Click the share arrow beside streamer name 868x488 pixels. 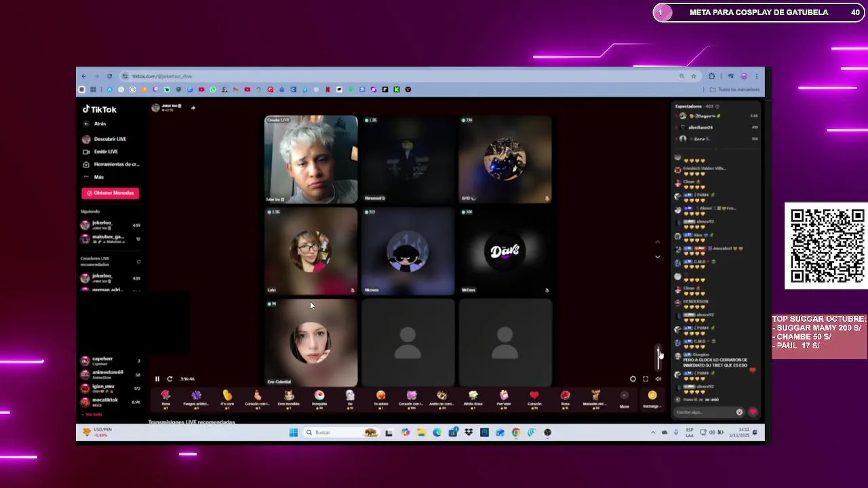193,108
